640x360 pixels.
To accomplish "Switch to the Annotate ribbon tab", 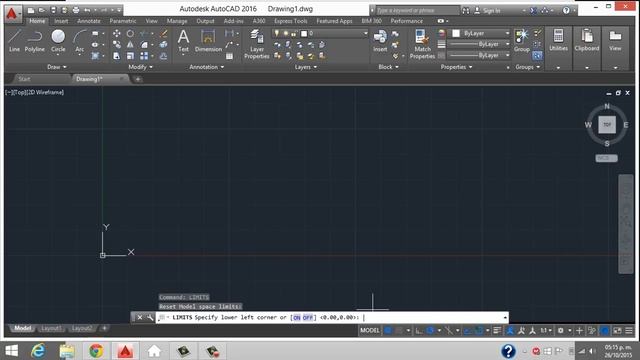I will (x=89, y=21).
